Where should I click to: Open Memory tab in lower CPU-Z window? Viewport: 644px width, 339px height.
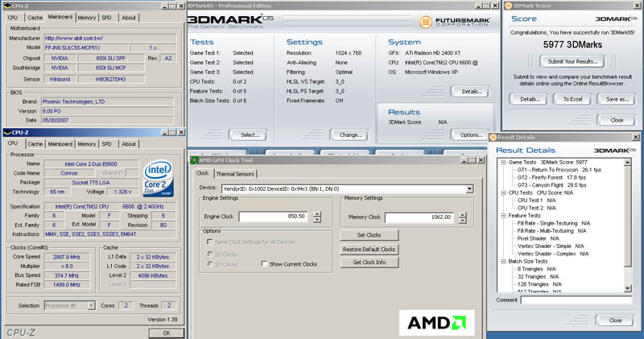[87, 144]
